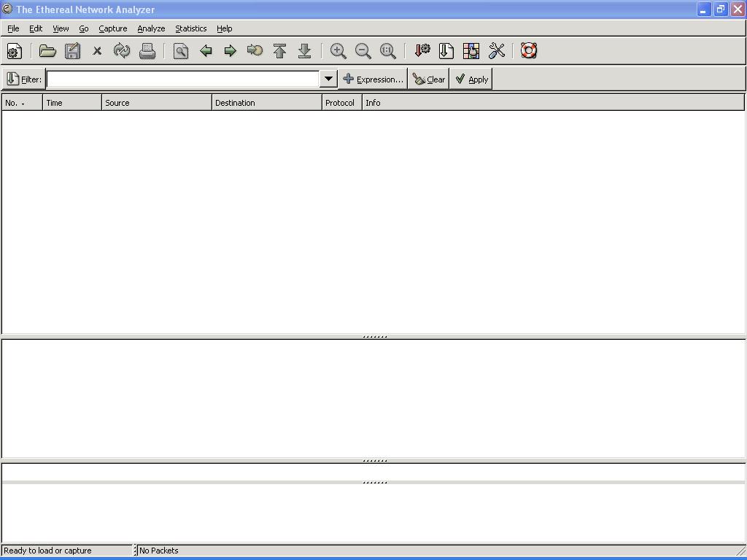Click the reload capture file icon
The image size is (747, 560).
coord(122,51)
